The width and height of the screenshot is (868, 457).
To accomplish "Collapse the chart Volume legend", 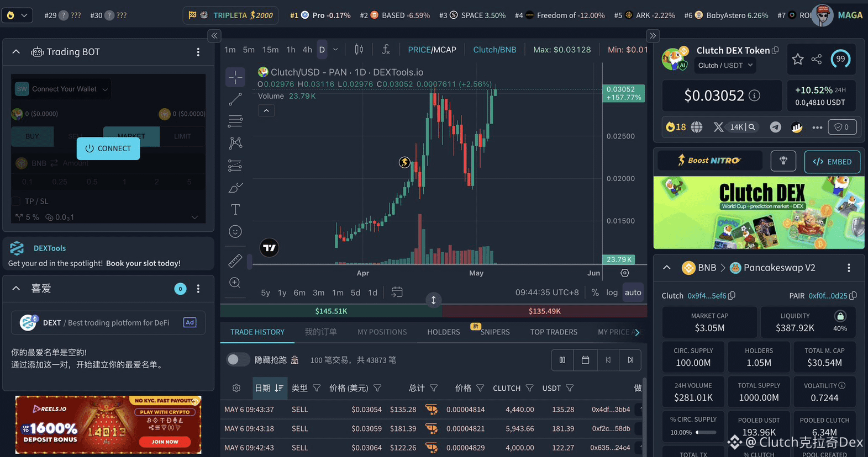I will [x=266, y=111].
